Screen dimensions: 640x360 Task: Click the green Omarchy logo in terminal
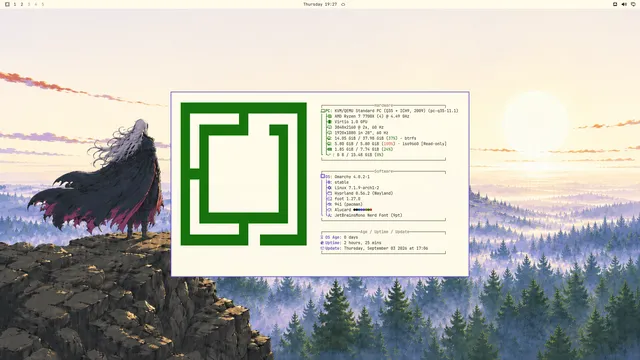click(244, 174)
